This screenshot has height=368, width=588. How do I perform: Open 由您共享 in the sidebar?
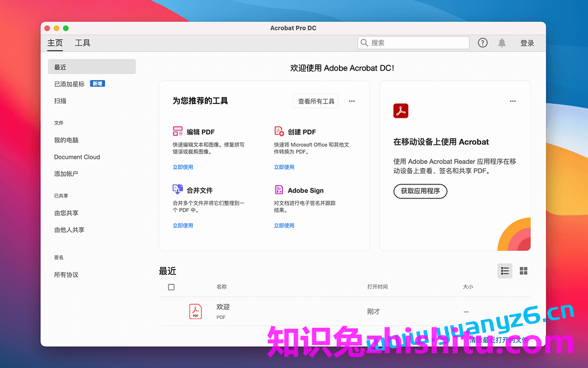click(66, 213)
